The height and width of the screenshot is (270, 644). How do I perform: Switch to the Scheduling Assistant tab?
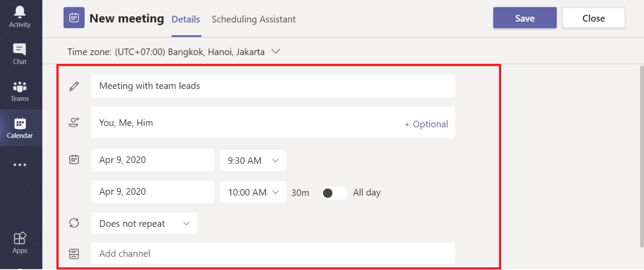click(x=254, y=19)
